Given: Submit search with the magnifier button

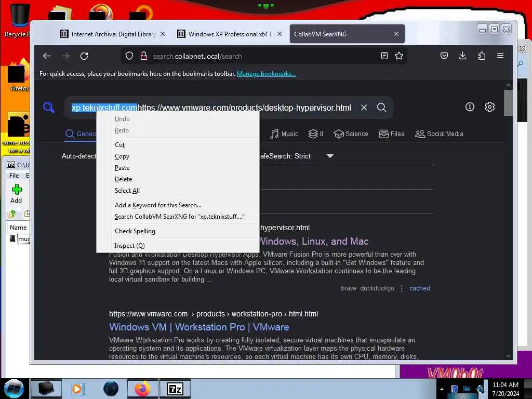Looking at the screenshot, I should coord(382,108).
